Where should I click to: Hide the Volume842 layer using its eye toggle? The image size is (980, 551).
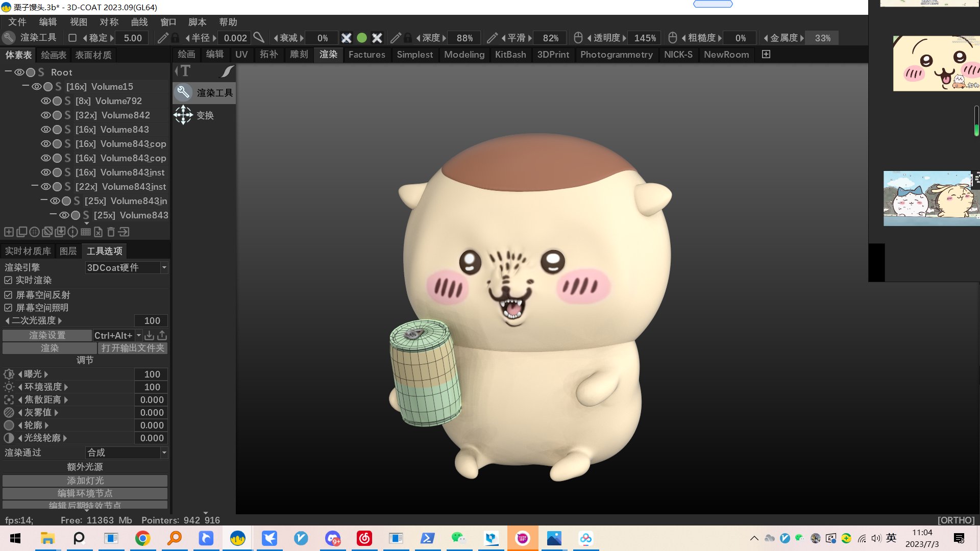point(45,115)
